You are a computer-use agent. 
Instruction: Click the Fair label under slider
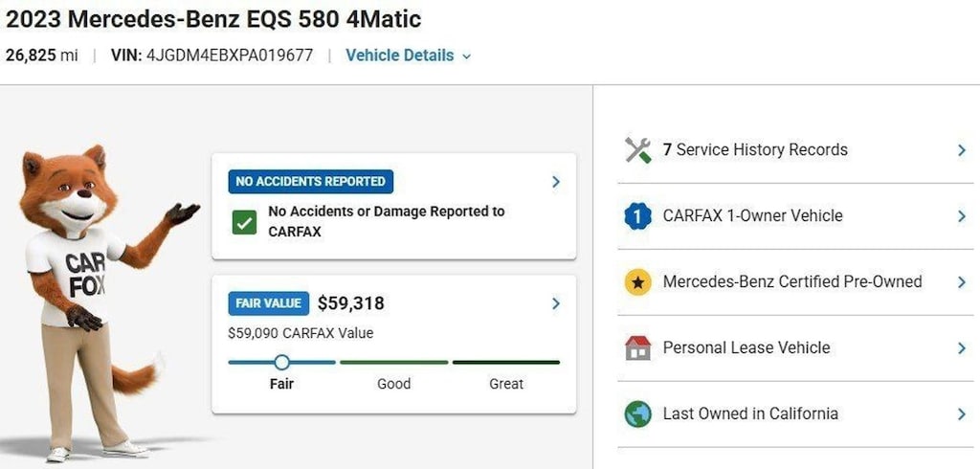coord(282,383)
